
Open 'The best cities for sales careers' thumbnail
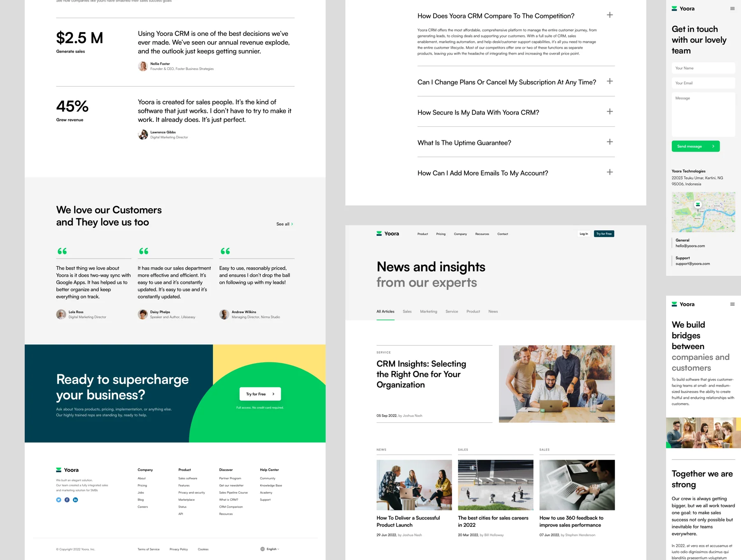(496, 485)
